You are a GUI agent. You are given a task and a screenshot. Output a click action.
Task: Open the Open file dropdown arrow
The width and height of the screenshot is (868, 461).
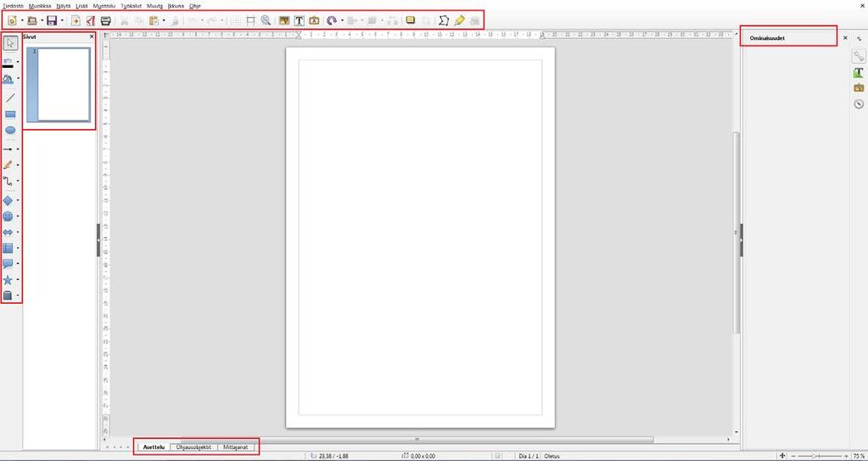point(42,20)
